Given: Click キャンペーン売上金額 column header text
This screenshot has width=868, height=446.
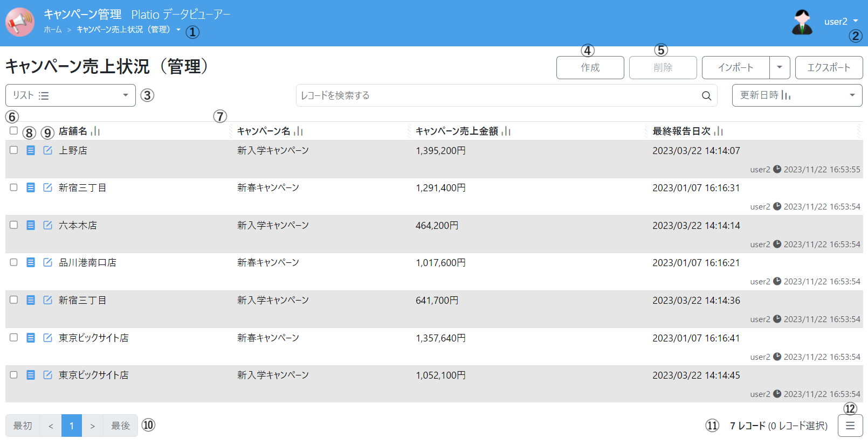Looking at the screenshot, I should pos(457,131).
